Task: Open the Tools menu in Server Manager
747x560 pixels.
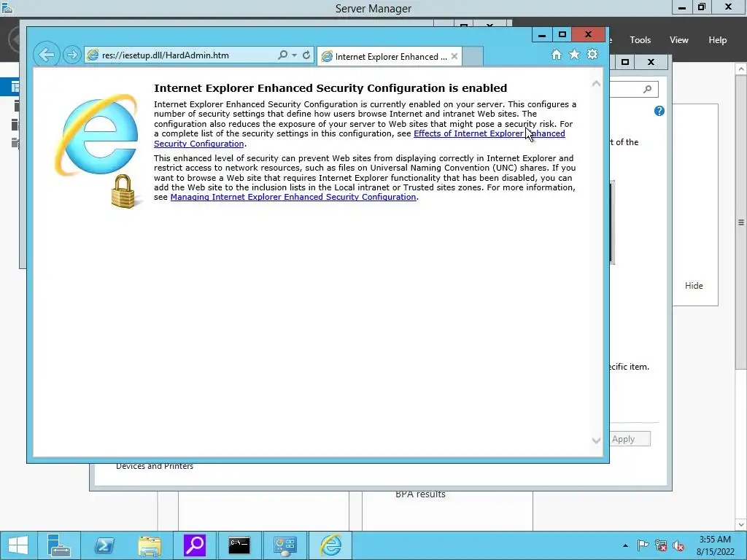Action: [640, 40]
